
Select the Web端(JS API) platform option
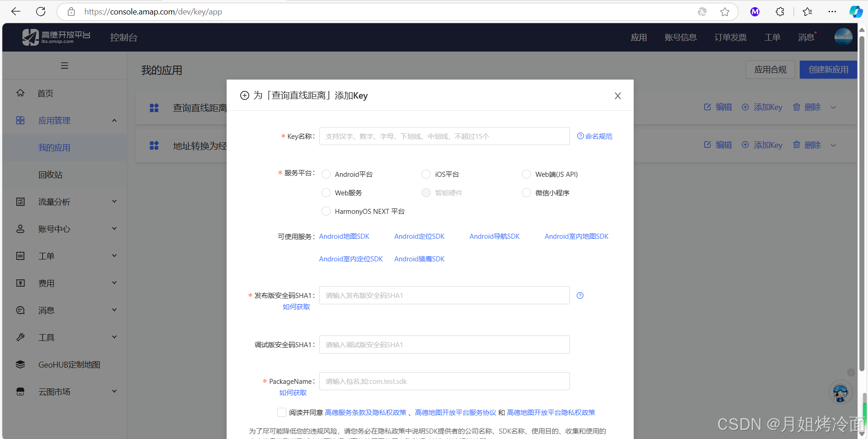click(526, 174)
